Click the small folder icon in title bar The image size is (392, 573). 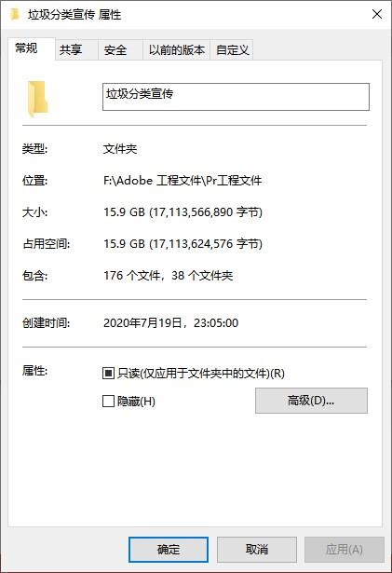click(x=15, y=14)
